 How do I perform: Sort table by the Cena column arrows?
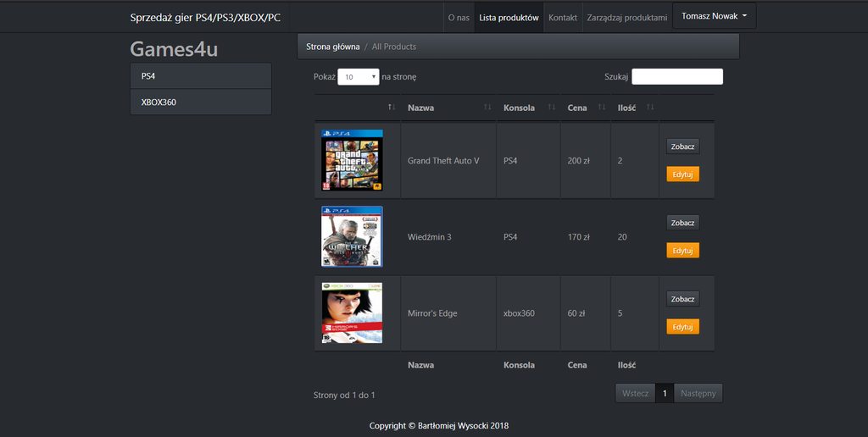click(602, 107)
